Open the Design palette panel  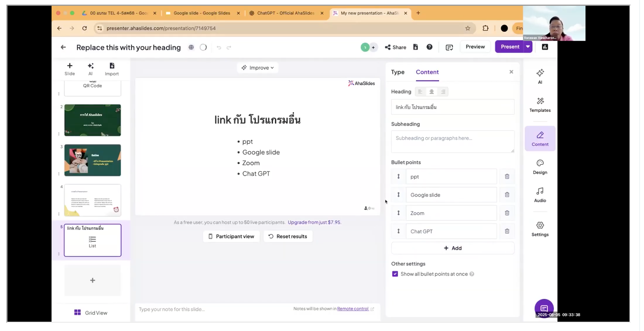click(x=540, y=167)
